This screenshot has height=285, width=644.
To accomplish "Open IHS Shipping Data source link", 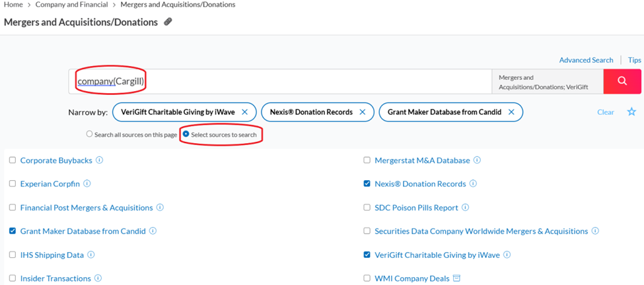I will pos(52,255).
